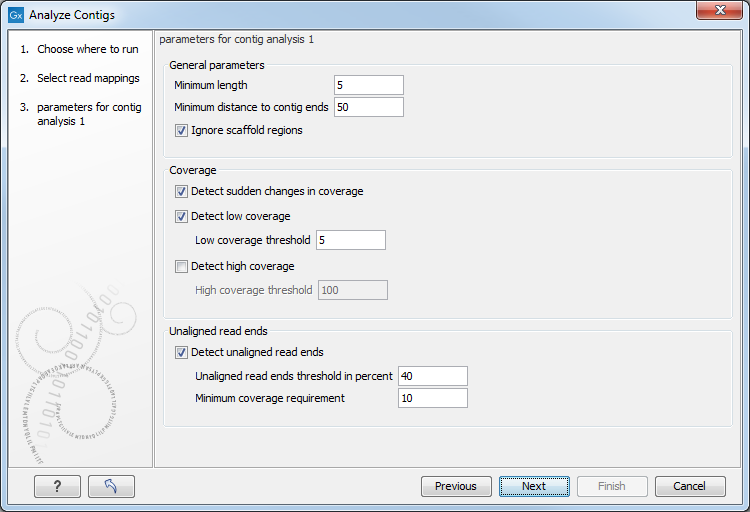This screenshot has height=512, width=750.
Task: Click the High coverage threshold field
Action: 353,290
